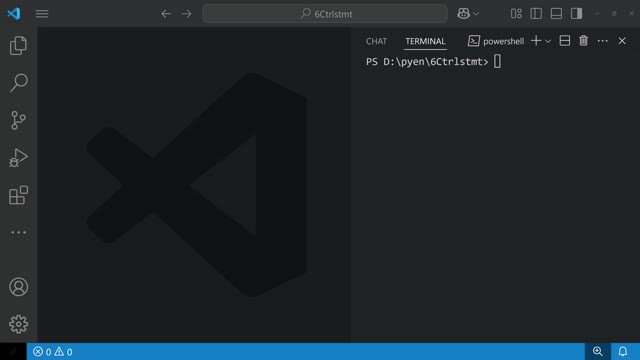The image size is (640, 360).
Task: Click the terminal prompt line
Action: pyautogui.click(x=433, y=62)
